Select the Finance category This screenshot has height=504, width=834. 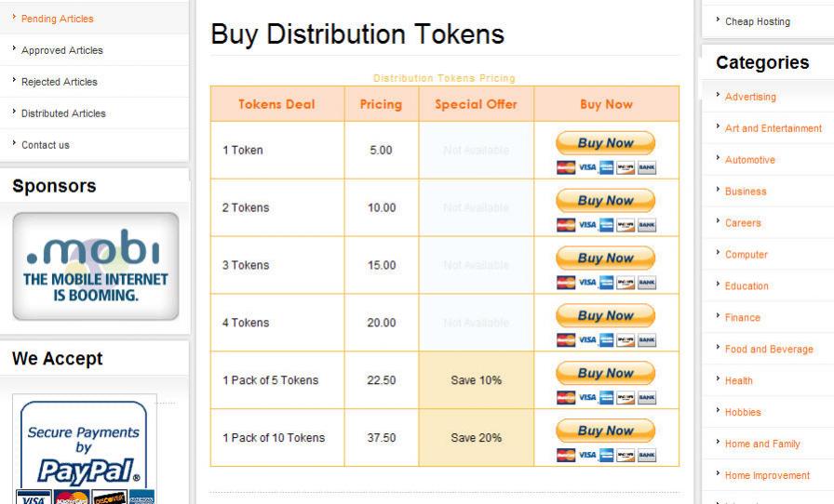click(742, 318)
